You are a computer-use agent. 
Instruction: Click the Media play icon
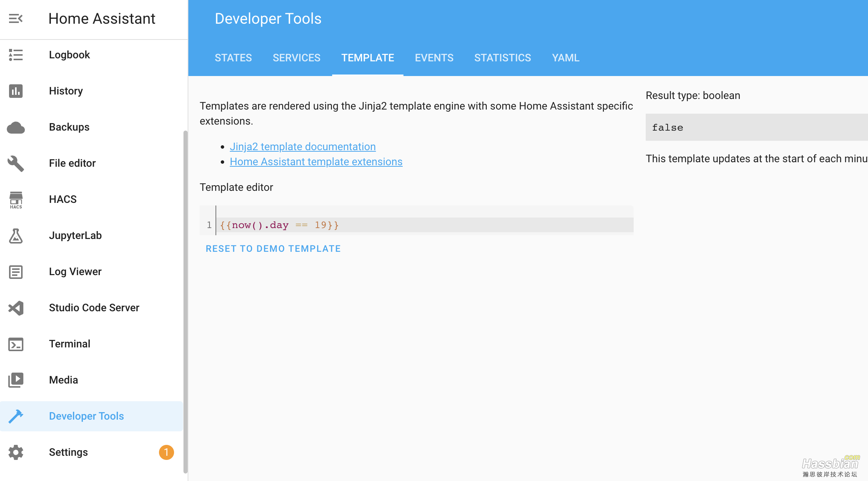click(16, 380)
